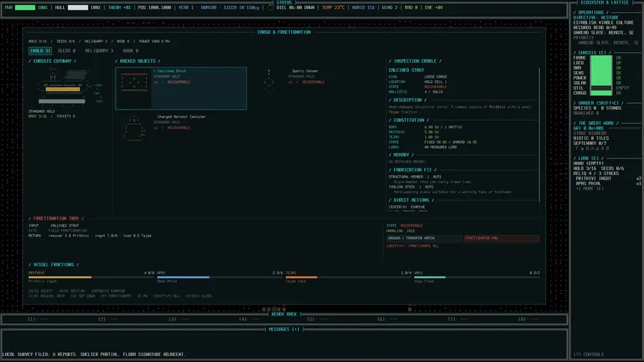Click the Septenary glyph row

point(592,148)
